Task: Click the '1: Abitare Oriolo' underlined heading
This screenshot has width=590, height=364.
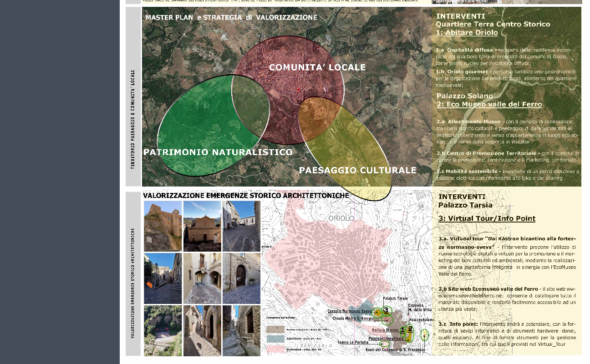Action: [x=467, y=33]
